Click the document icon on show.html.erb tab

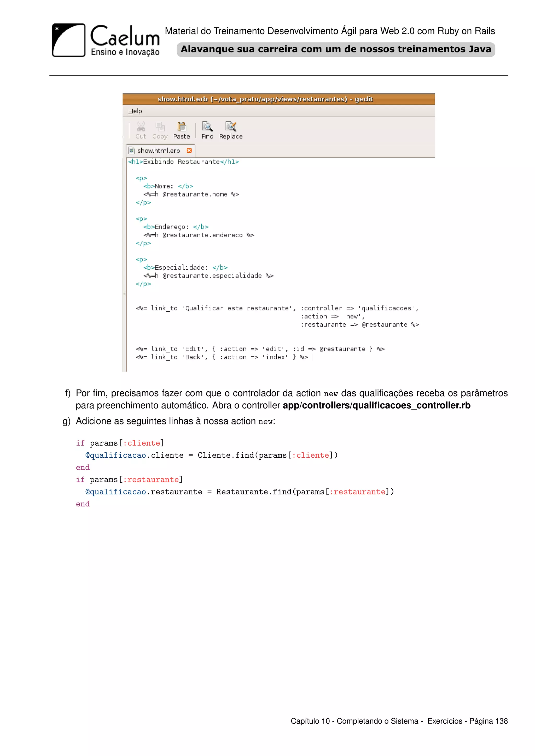click(x=131, y=151)
